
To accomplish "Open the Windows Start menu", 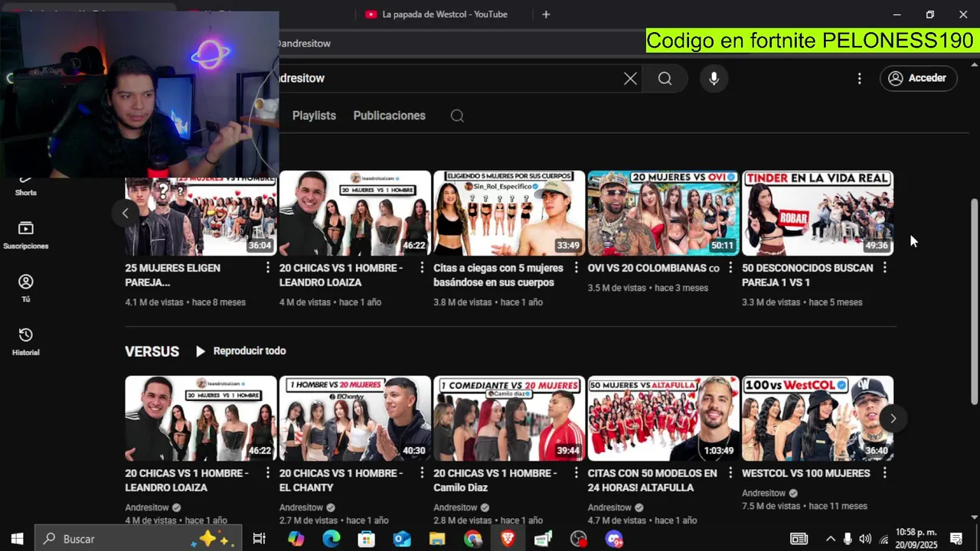I will [17, 539].
